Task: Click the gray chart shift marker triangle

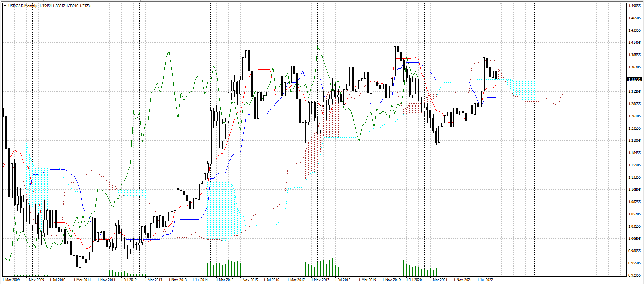Action: point(500,3)
